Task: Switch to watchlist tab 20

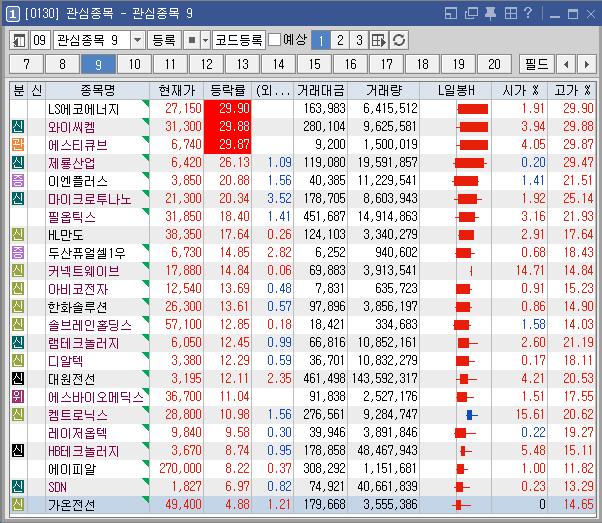Action: [x=494, y=64]
